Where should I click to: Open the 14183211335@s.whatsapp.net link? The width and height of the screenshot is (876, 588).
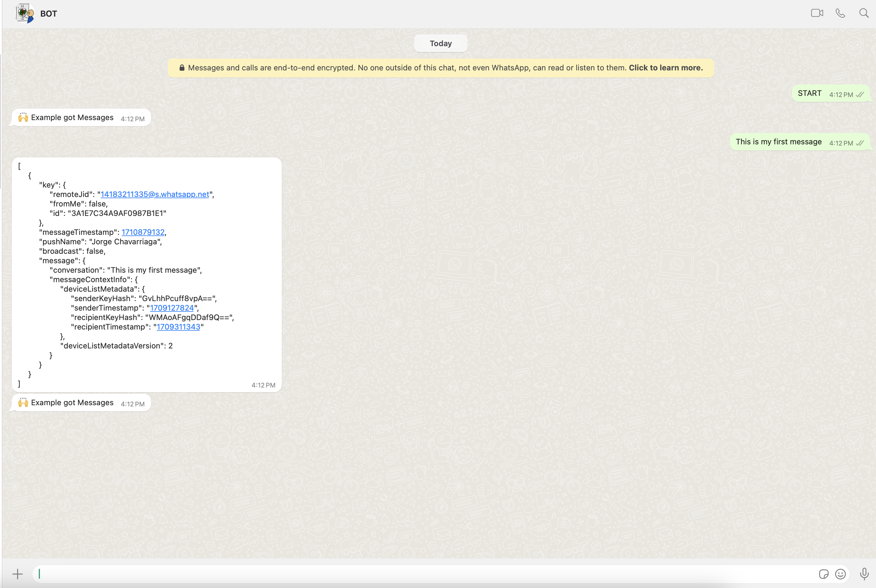(154, 194)
